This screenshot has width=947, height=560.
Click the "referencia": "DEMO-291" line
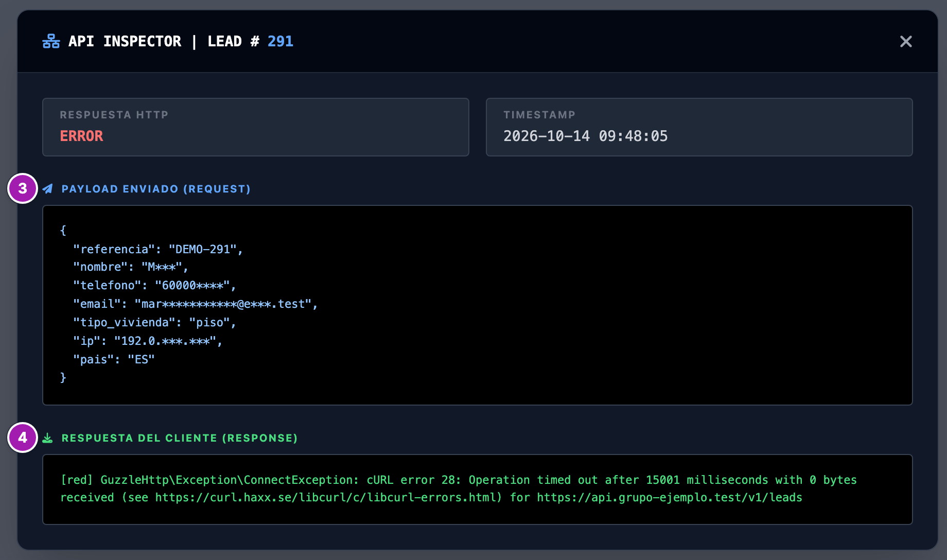pyautogui.click(x=158, y=249)
